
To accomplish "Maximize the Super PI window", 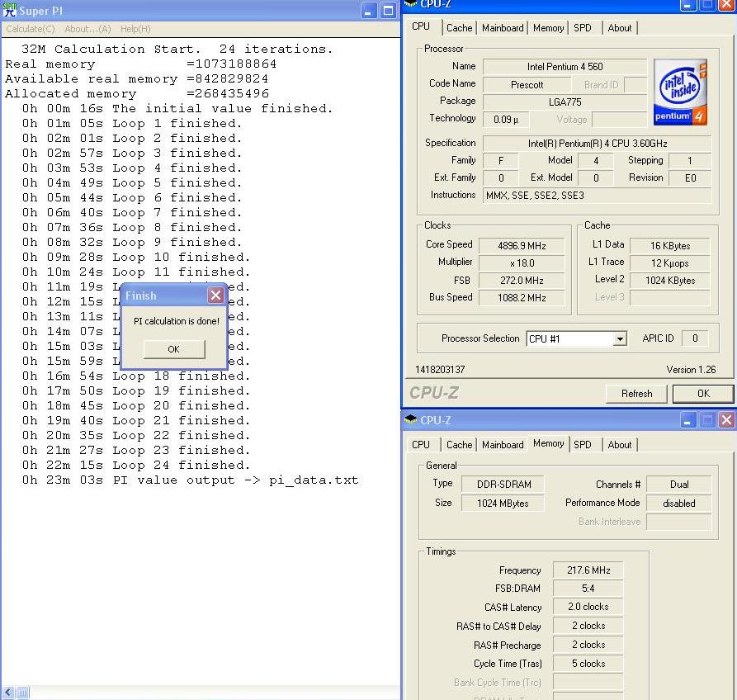I will pyautogui.click(x=388, y=11).
